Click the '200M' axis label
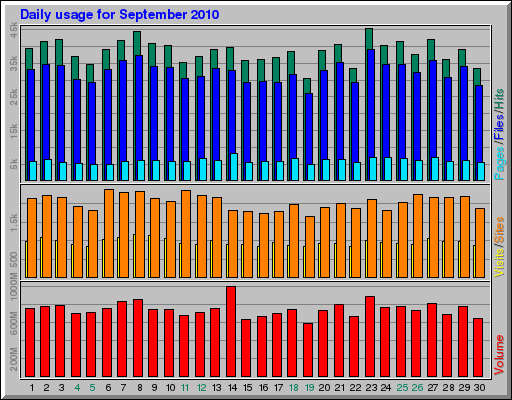Screen dimensions: 512x400 (14, 359)
